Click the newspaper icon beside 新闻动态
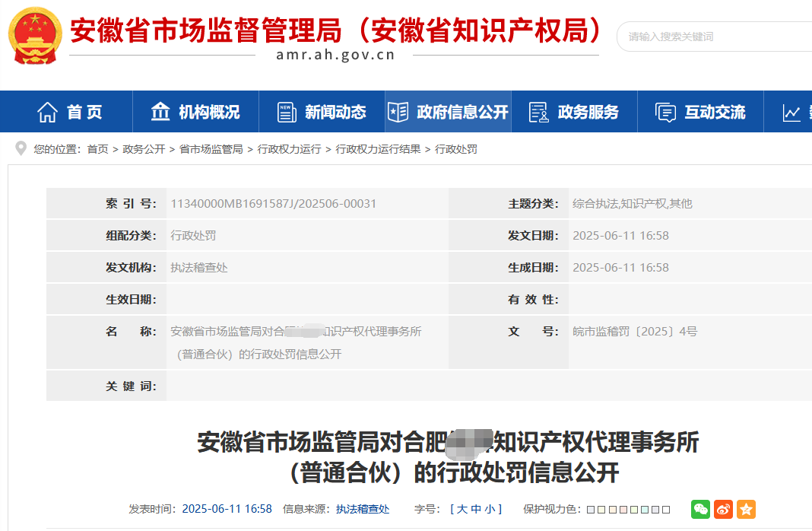Screen dimensions: 812x531 [x=287, y=112]
